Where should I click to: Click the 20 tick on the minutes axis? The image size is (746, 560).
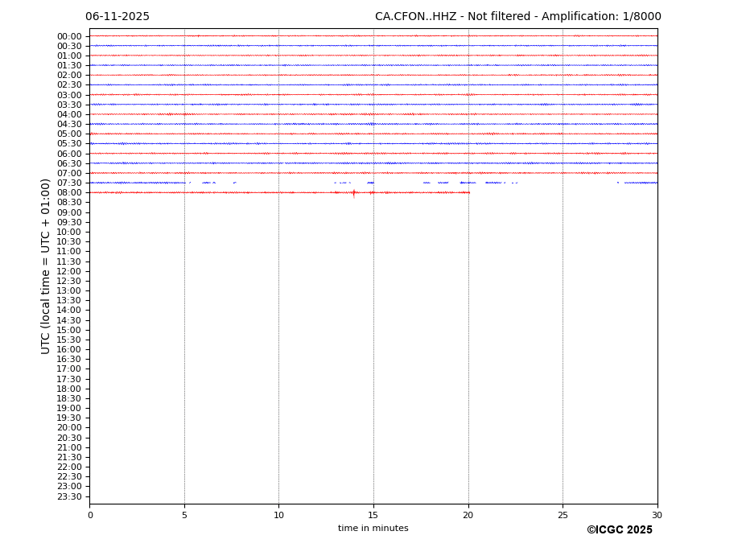(468, 515)
